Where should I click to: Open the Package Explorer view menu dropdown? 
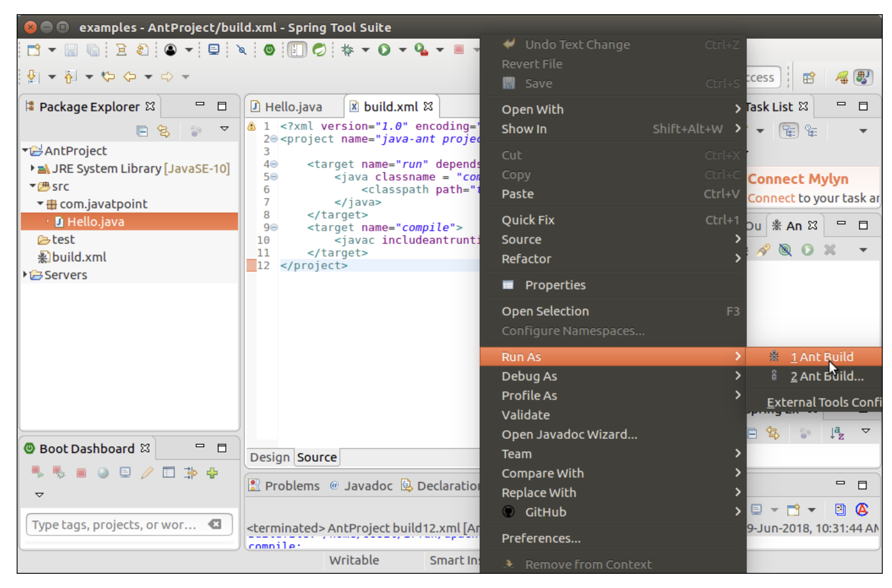click(225, 129)
